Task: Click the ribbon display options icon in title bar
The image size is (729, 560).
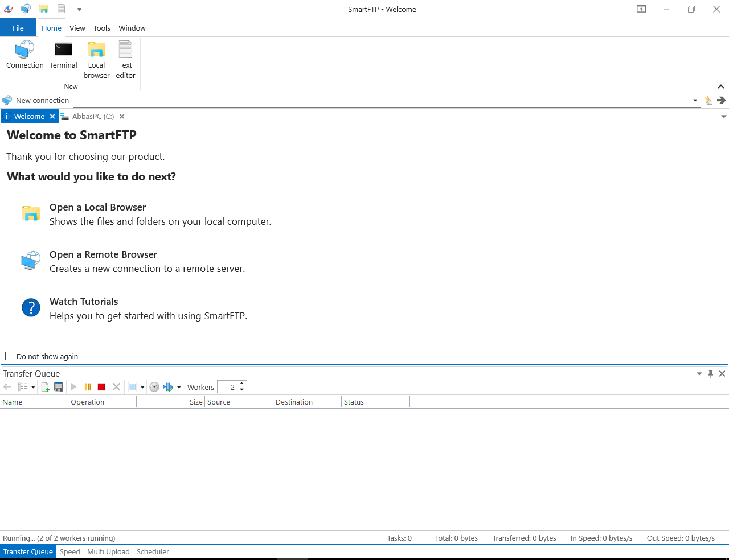Action: [x=641, y=9]
